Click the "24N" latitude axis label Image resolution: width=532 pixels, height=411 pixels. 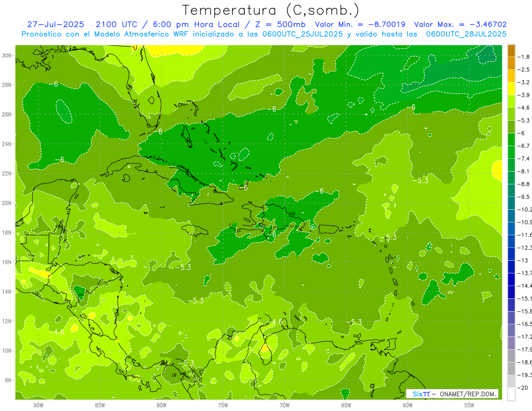point(7,144)
